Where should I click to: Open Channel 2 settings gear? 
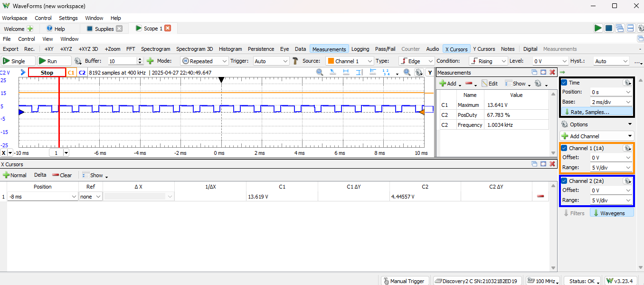click(627, 181)
